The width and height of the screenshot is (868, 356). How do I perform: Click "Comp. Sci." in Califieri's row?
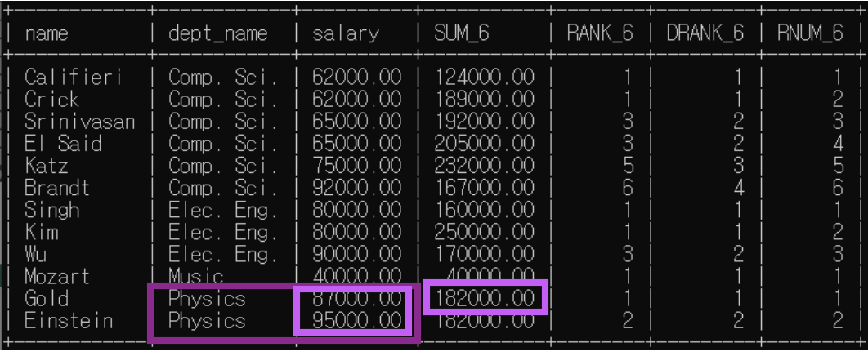[223, 78]
